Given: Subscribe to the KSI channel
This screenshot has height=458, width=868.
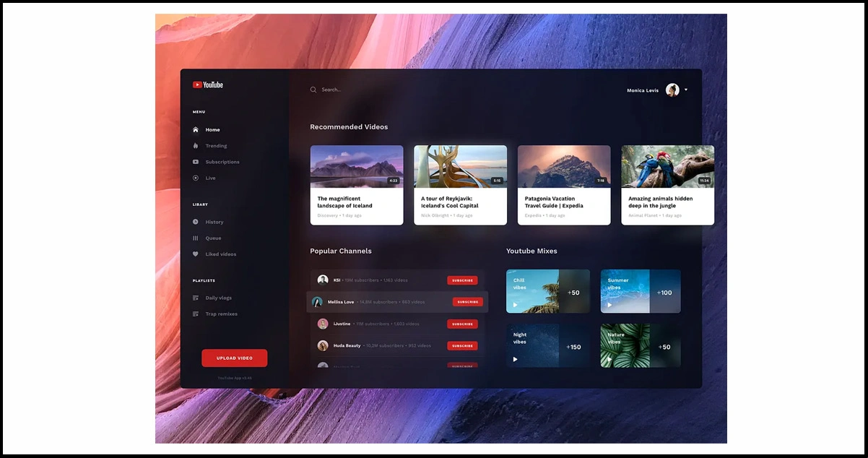Looking at the screenshot, I should click(462, 280).
